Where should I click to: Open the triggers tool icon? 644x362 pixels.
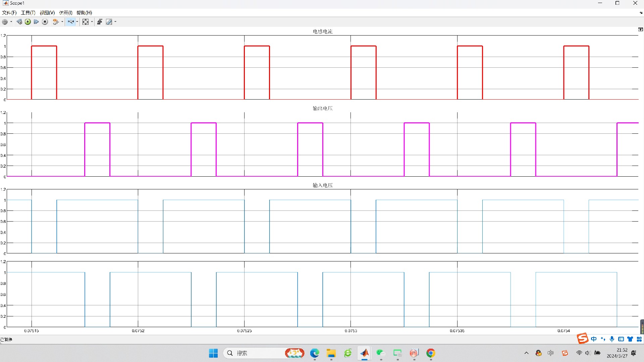coord(100,22)
